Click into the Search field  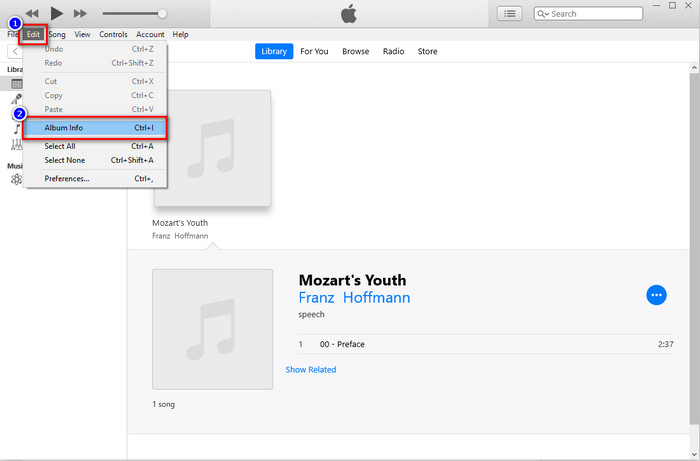588,14
